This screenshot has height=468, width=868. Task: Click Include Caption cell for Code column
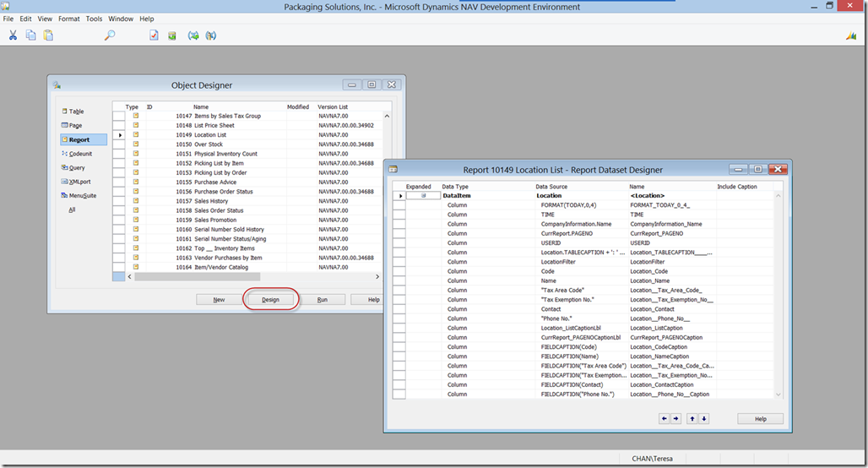(x=743, y=271)
